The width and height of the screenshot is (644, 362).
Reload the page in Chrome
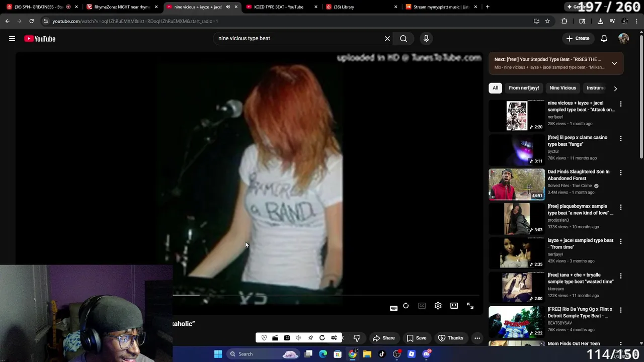pos(31,21)
